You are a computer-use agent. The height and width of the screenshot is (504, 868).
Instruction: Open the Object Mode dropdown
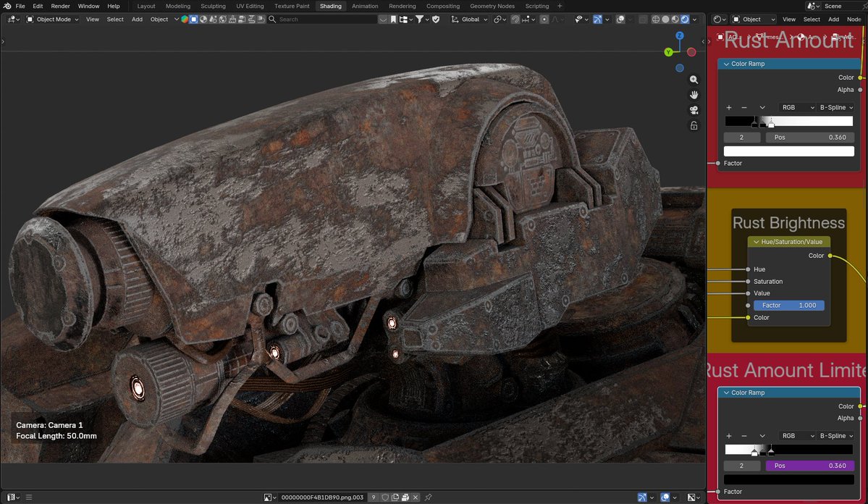[x=53, y=20]
